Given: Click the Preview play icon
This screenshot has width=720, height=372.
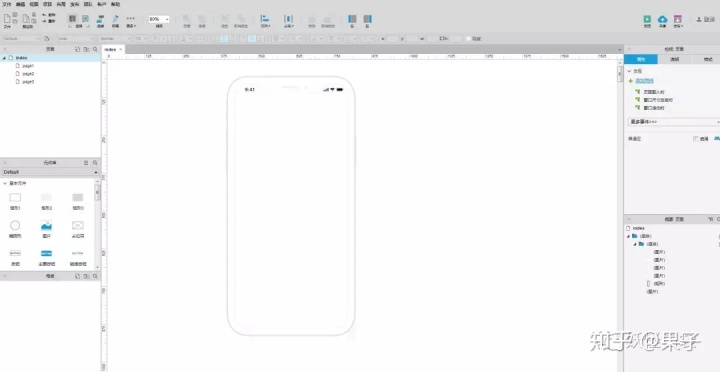Looking at the screenshot, I should click(x=647, y=19).
